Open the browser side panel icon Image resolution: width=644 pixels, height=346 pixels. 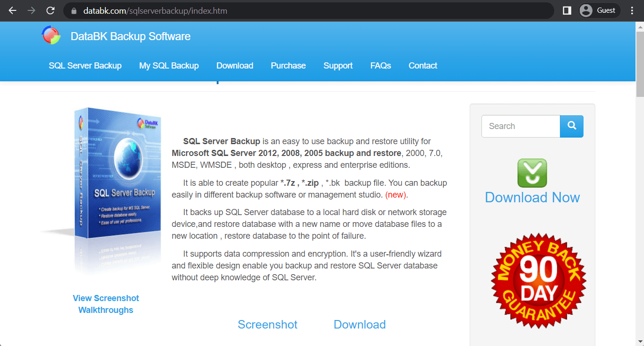point(567,10)
